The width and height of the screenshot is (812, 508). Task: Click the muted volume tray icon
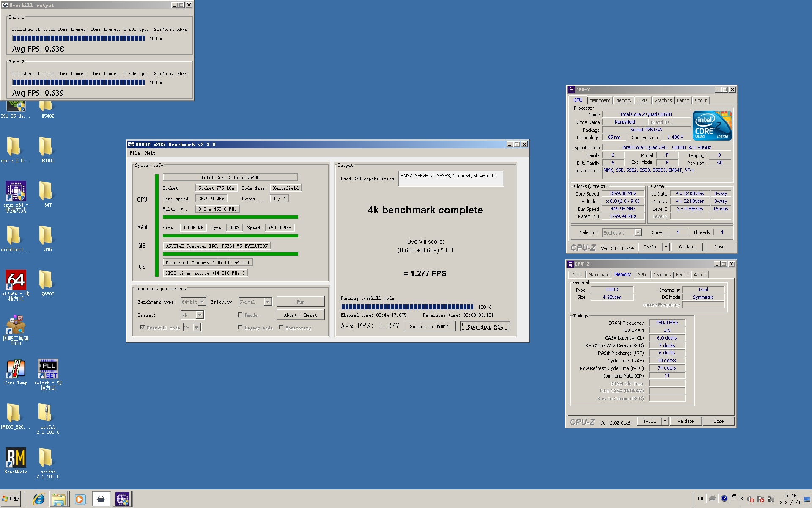(x=751, y=500)
